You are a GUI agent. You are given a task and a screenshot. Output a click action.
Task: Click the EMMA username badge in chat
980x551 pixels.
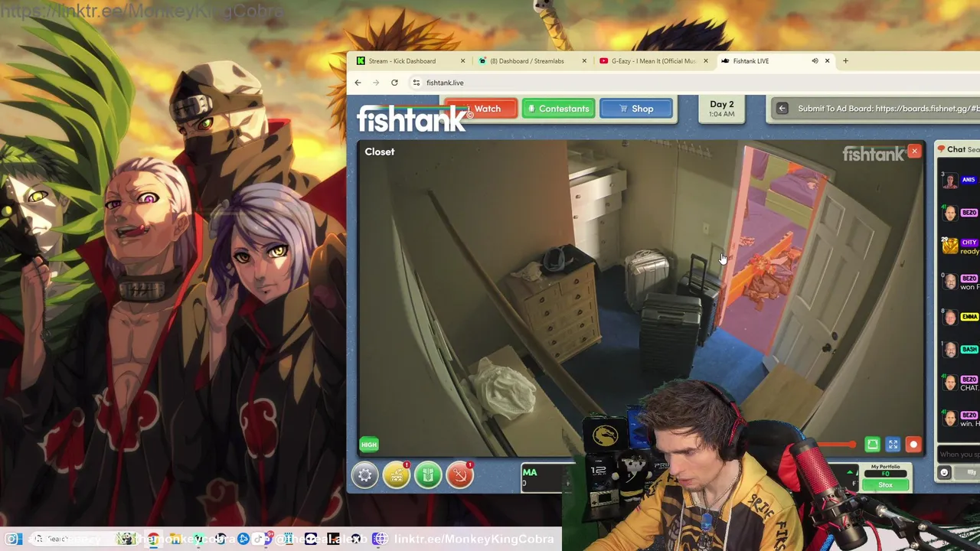(969, 316)
